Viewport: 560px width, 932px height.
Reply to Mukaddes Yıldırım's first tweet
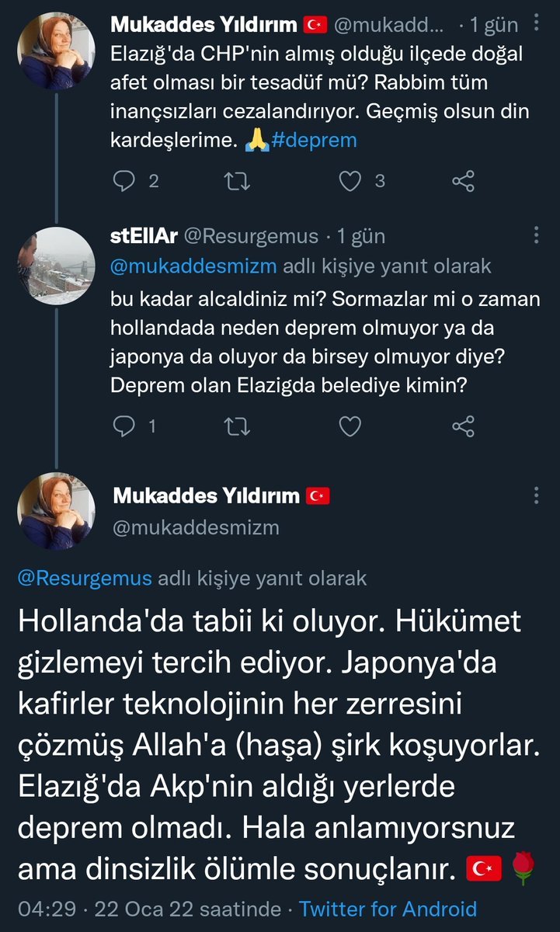tap(125, 181)
